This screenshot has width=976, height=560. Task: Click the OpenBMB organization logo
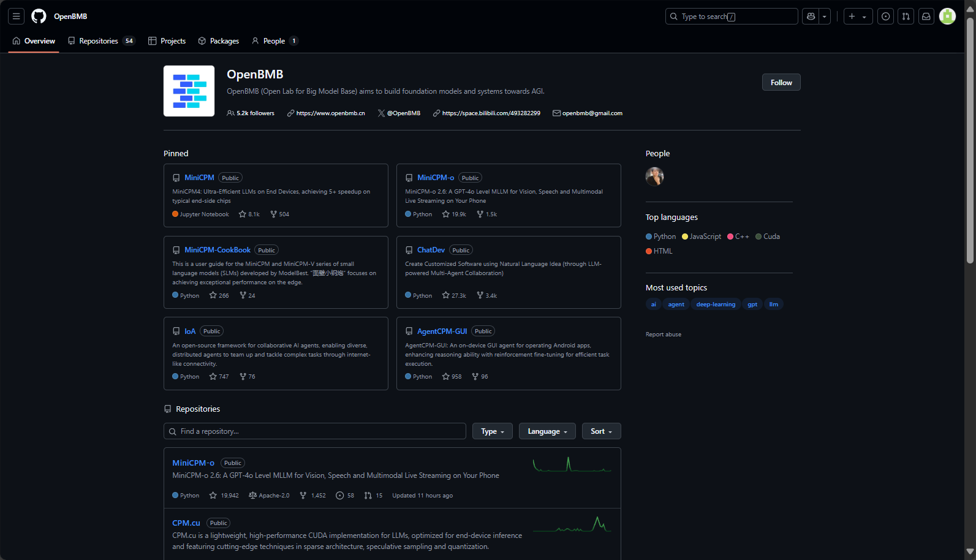[x=189, y=91]
